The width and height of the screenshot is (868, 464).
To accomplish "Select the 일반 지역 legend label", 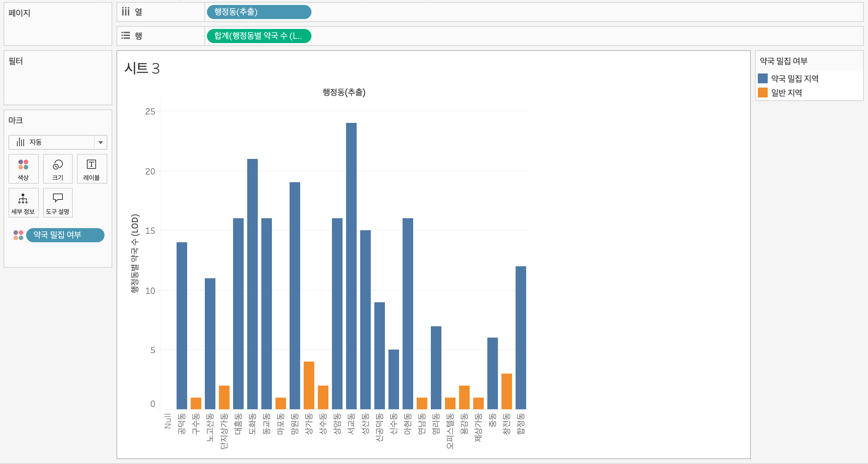I will tap(786, 93).
